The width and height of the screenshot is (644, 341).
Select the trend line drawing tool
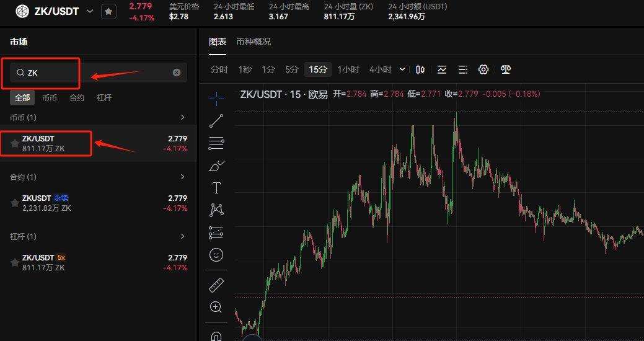click(216, 121)
